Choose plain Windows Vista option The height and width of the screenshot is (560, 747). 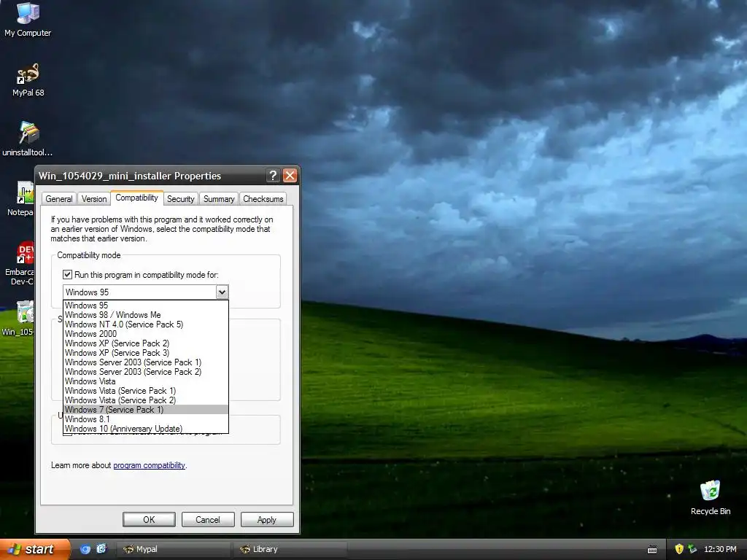pyautogui.click(x=146, y=381)
